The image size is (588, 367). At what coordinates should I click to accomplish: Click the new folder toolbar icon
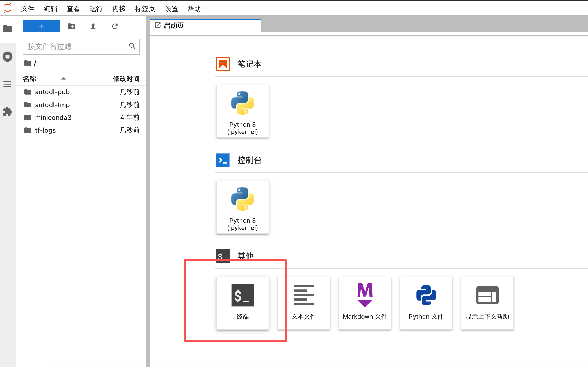coord(71,26)
